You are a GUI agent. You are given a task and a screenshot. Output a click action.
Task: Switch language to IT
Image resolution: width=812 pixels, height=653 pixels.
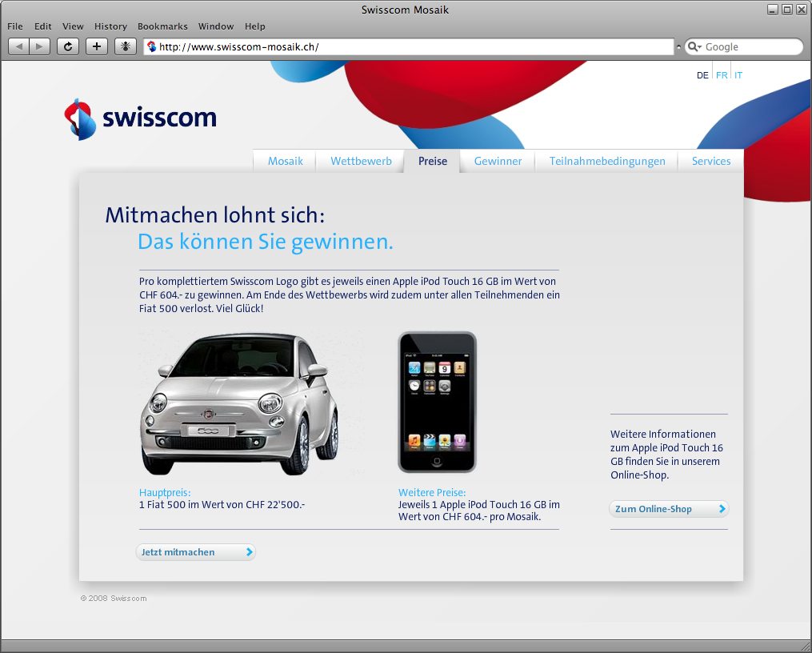(x=738, y=75)
